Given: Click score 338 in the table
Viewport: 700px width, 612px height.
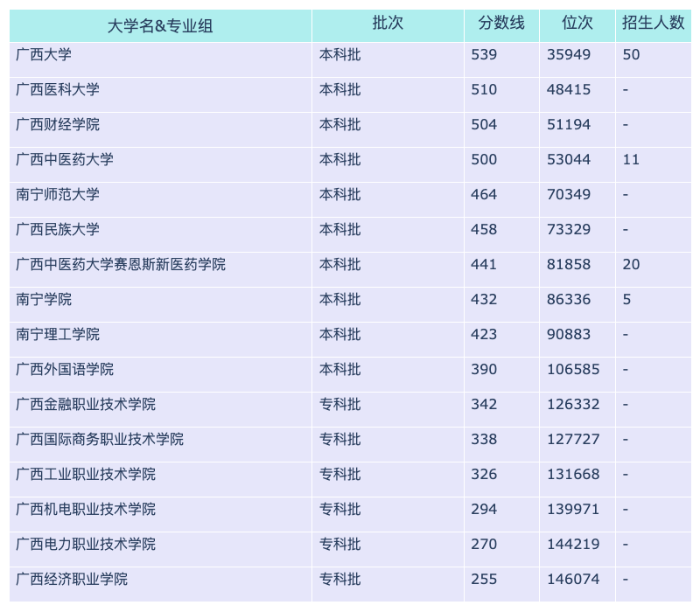Looking at the screenshot, I should [484, 440].
